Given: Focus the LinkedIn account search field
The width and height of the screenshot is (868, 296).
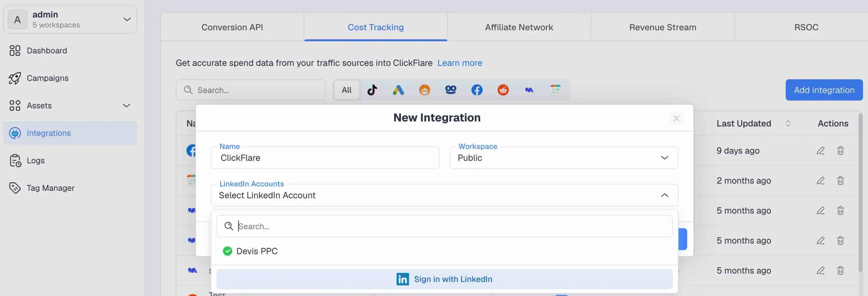Looking at the screenshot, I should (444, 226).
